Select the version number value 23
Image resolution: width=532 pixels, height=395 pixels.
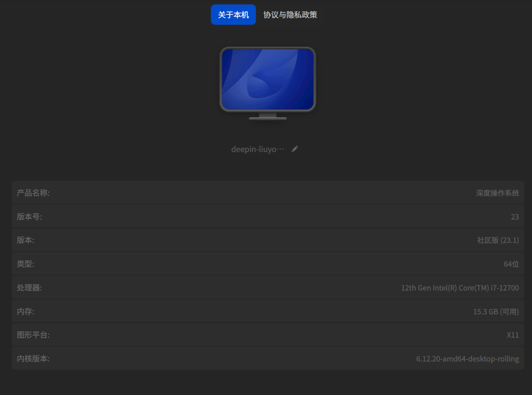515,217
